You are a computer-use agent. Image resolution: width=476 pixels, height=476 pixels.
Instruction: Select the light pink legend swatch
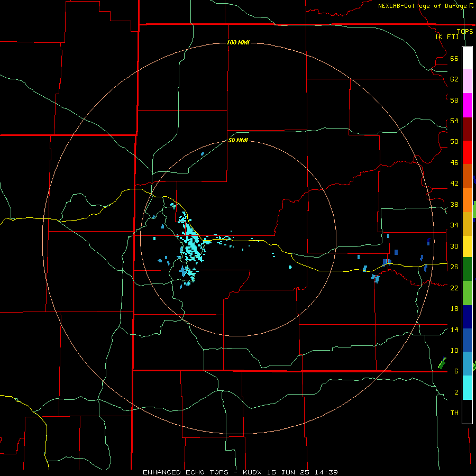coord(467,81)
